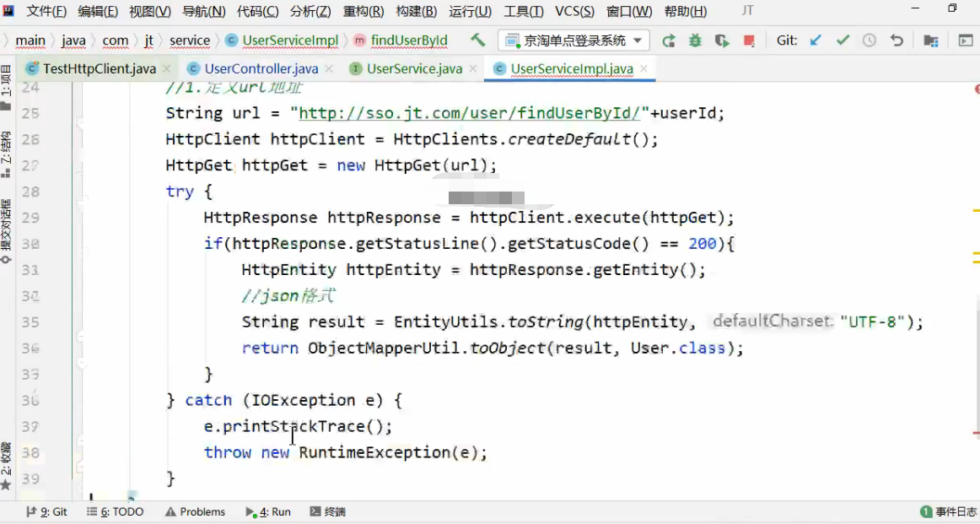The width and height of the screenshot is (980, 524).
Task: Open the 京淘单点登录系统 run configuration dropdown
Action: pyautogui.click(x=573, y=41)
